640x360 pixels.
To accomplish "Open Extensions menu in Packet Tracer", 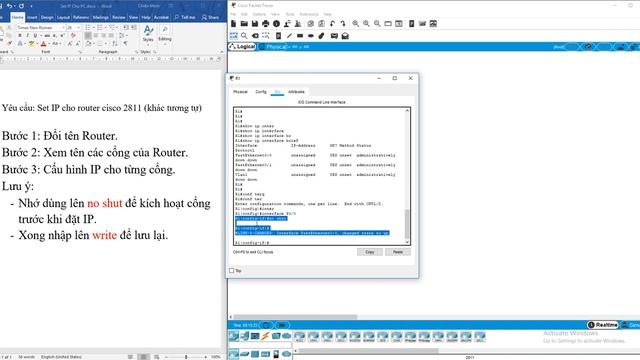I will tap(309, 14).
